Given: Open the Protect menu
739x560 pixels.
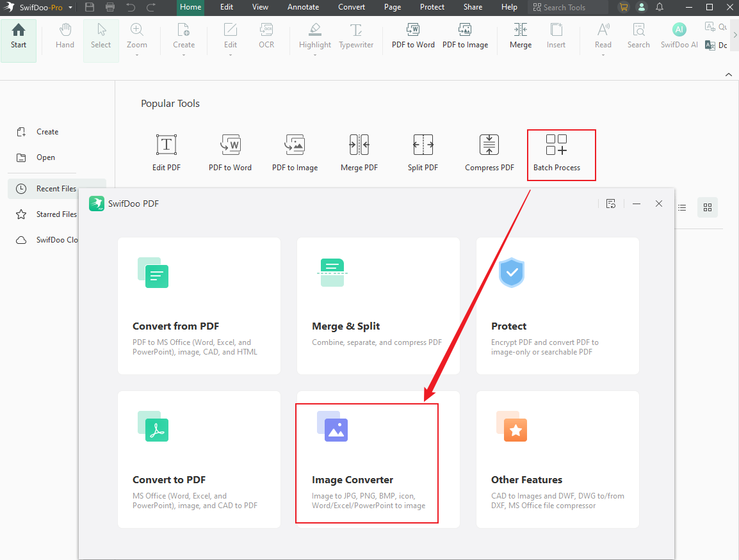Looking at the screenshot, I should pos(432,7).
